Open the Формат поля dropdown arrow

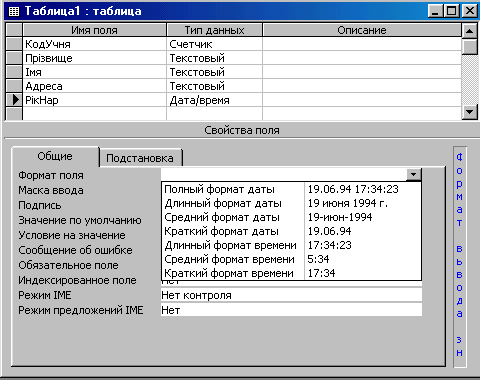(x=414, y=174)
